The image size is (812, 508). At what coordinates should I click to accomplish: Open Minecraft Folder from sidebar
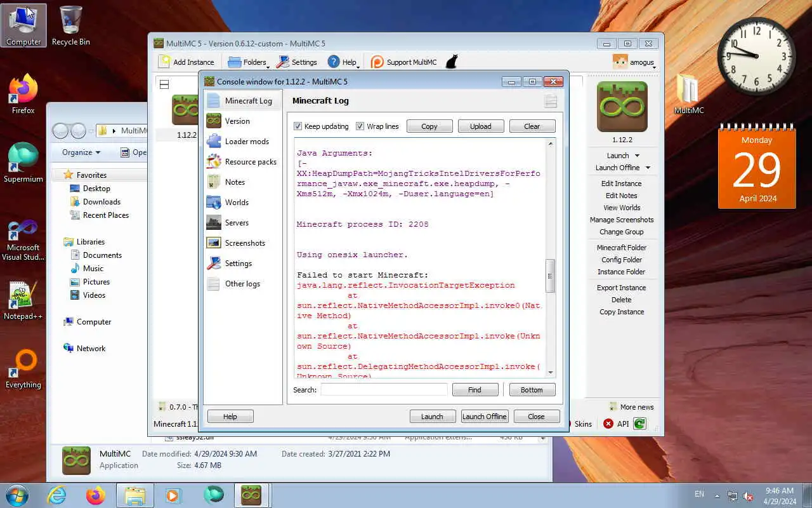(622, 248)
